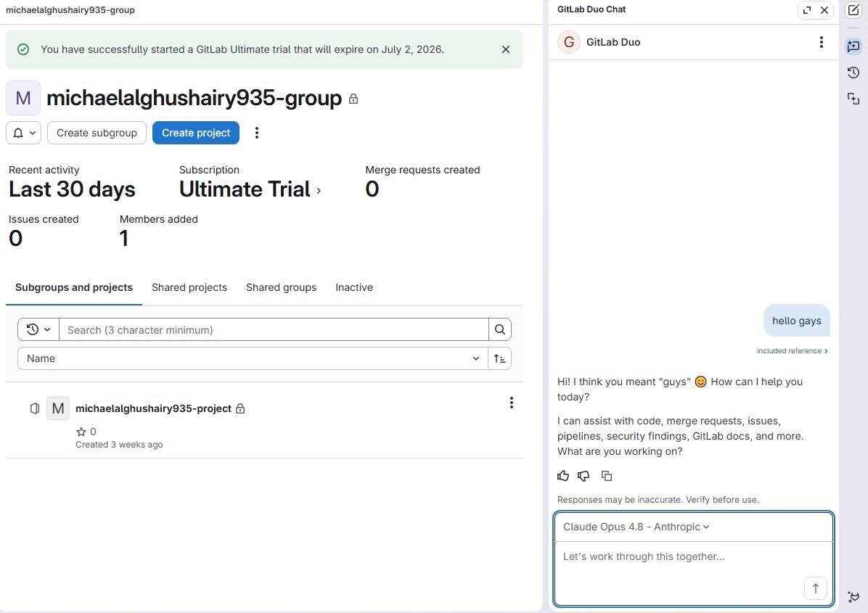
Task: Click 'Created 3 weeks ago' text
Action: coord(119,444)
